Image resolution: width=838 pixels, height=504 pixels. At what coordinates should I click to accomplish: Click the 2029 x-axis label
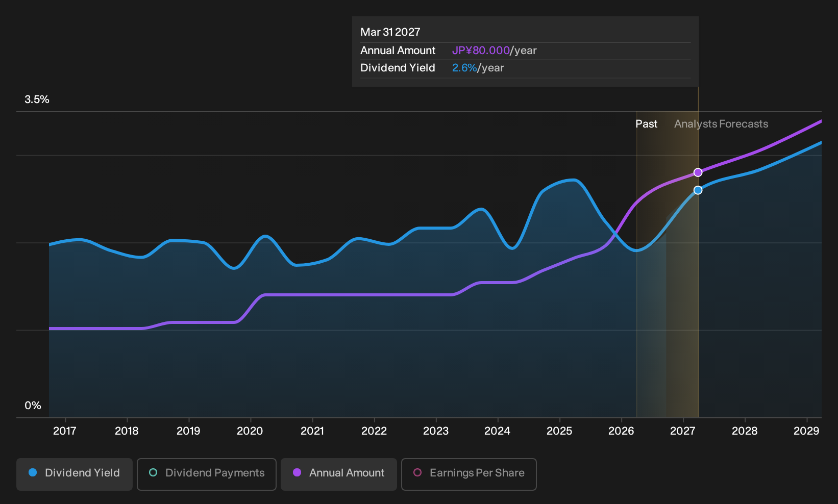[806, 431]
